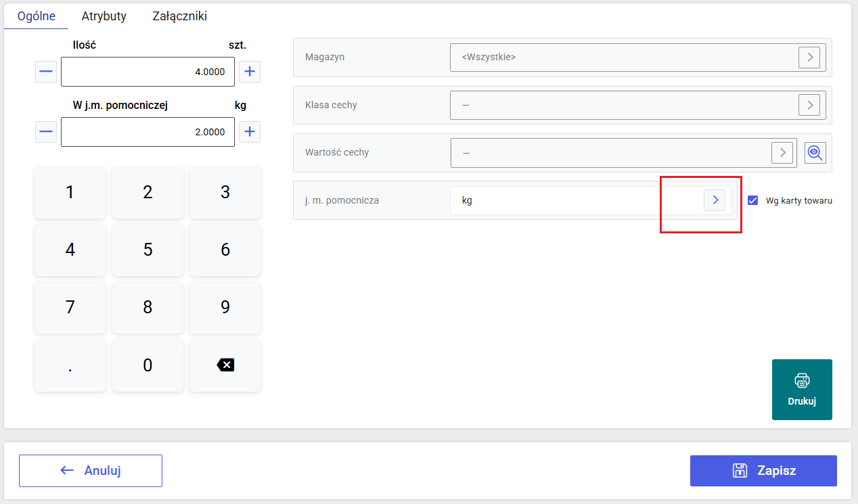
Task: Increase the kg auxiliary unit quantity
Action: (250, 131)
